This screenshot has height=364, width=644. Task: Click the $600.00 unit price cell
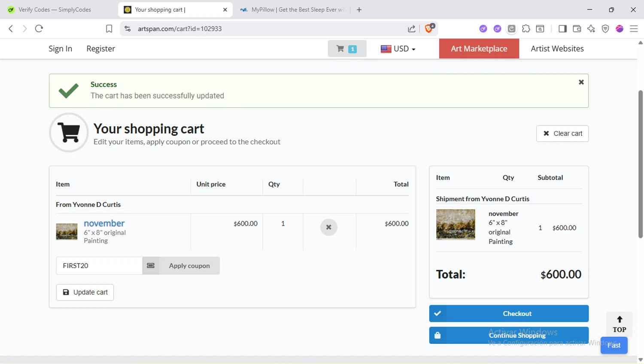pos(246,223)
